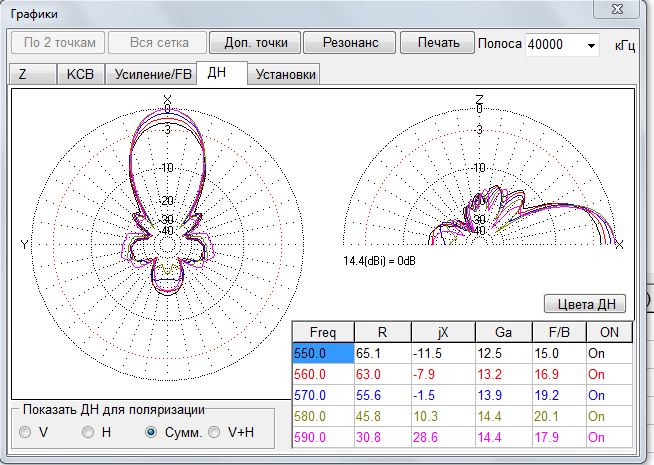Viewport: 654px width, 465px height.
Task: Click the 'По 2 точкам' button
Action: 59,43
